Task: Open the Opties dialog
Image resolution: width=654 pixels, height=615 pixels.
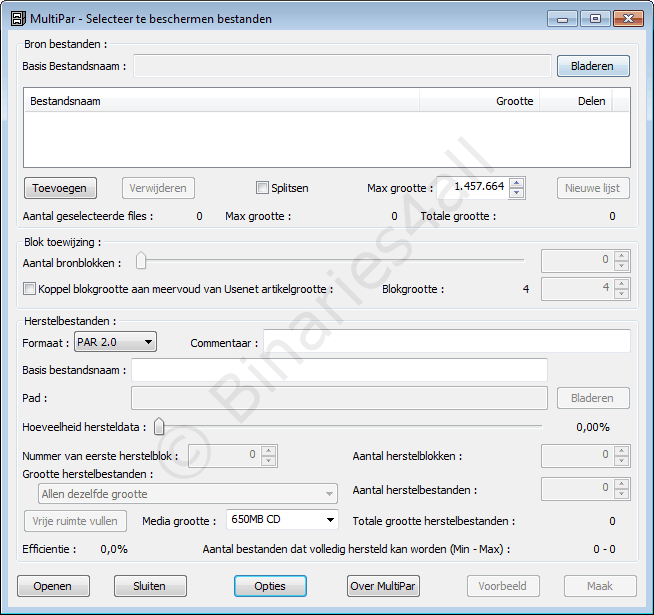Action: click(x=270, y=586)
